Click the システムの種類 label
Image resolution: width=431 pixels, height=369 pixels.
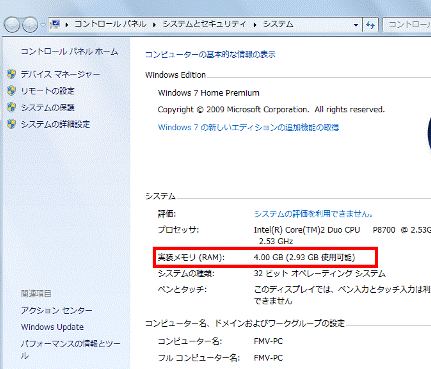click(x=186, y=274)
